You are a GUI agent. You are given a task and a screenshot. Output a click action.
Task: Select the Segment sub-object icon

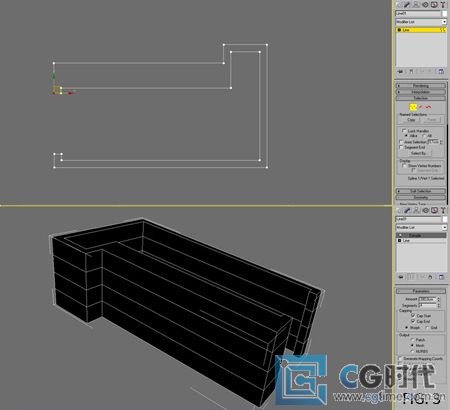(x=421, y=107)
